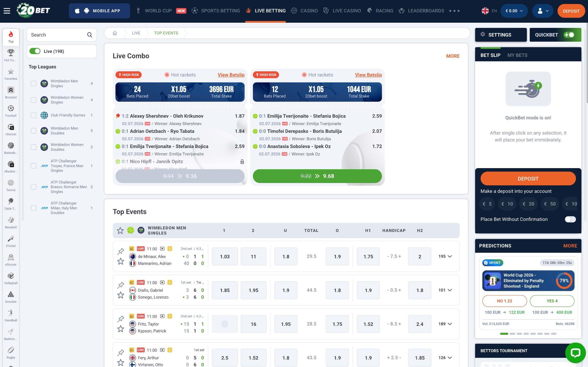Open Hot Combos trophy icon in sidebar
Image resolution: width=588 pixels, height=367 pixels.
tap(11, 55)
